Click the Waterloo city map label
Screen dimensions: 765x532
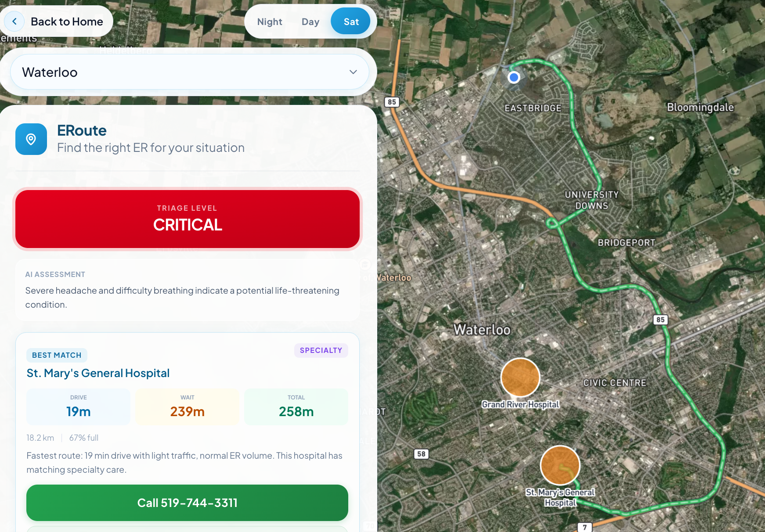[482, 330]
